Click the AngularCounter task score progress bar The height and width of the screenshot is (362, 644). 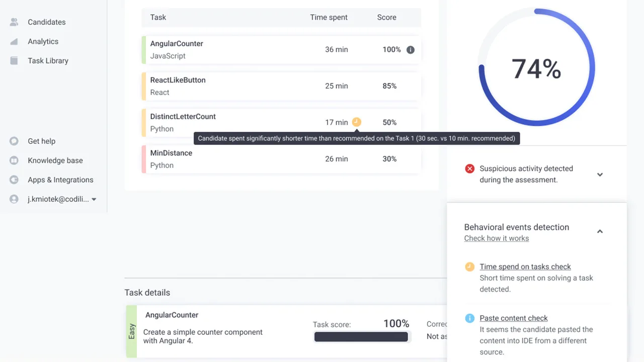click(361, 337)
